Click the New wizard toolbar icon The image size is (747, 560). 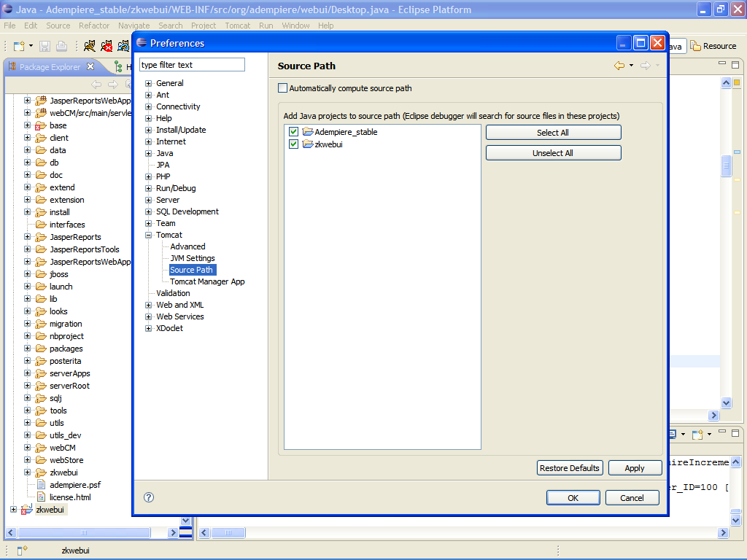click(19, 46)
